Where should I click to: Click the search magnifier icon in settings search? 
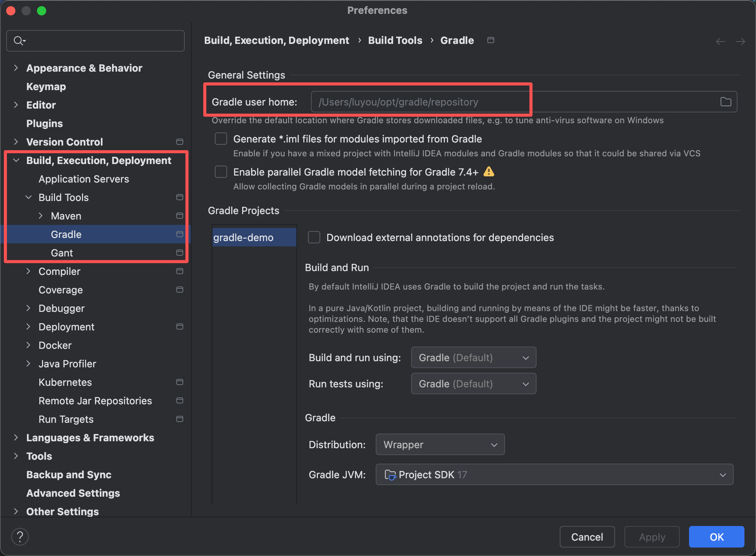(18, 40)
